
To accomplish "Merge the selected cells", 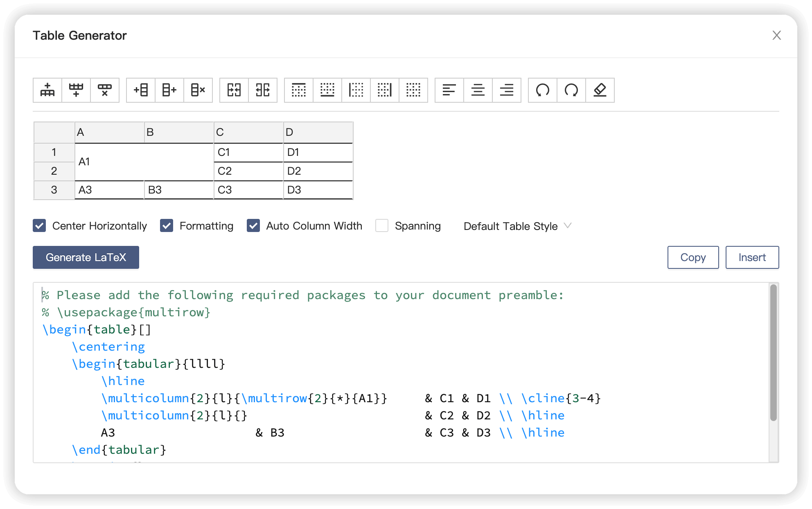I will click(x=234, y=90).
